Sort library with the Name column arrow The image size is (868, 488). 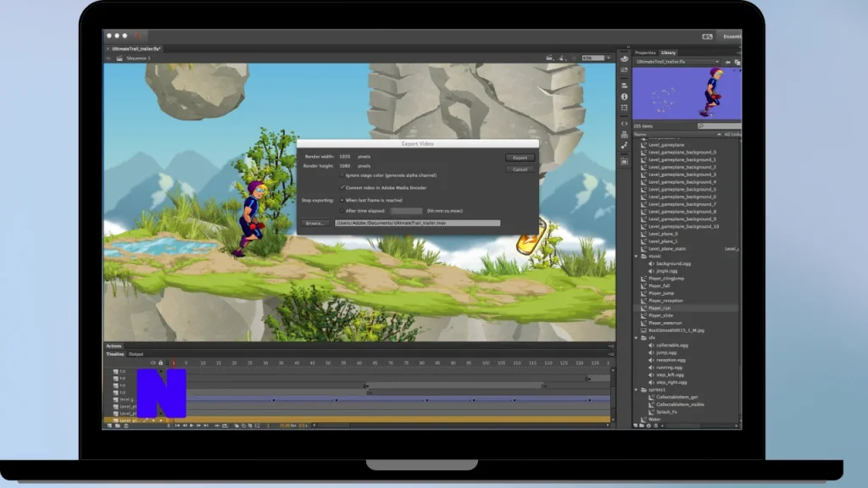point(719,135)
